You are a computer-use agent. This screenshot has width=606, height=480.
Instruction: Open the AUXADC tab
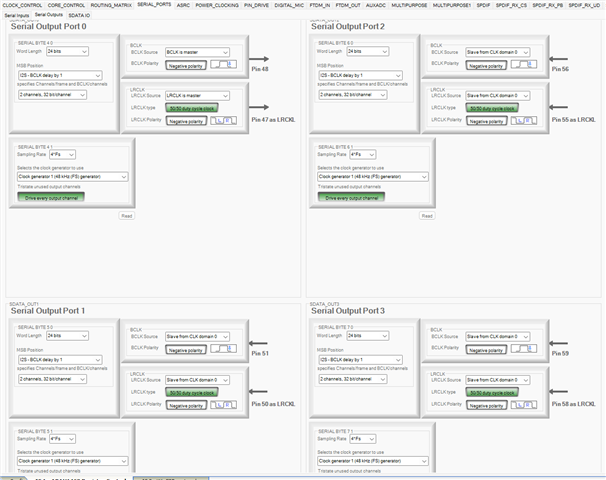pos(376,5)
